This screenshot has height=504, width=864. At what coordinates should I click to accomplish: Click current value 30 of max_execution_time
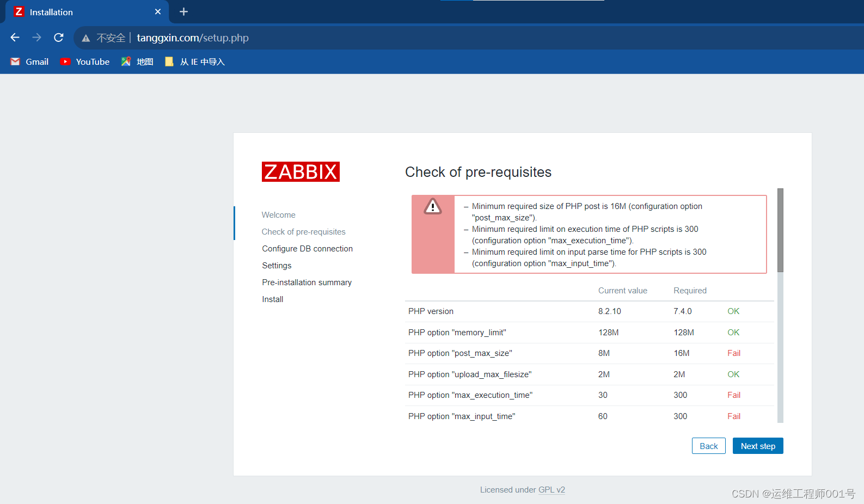tap(603, 395)
